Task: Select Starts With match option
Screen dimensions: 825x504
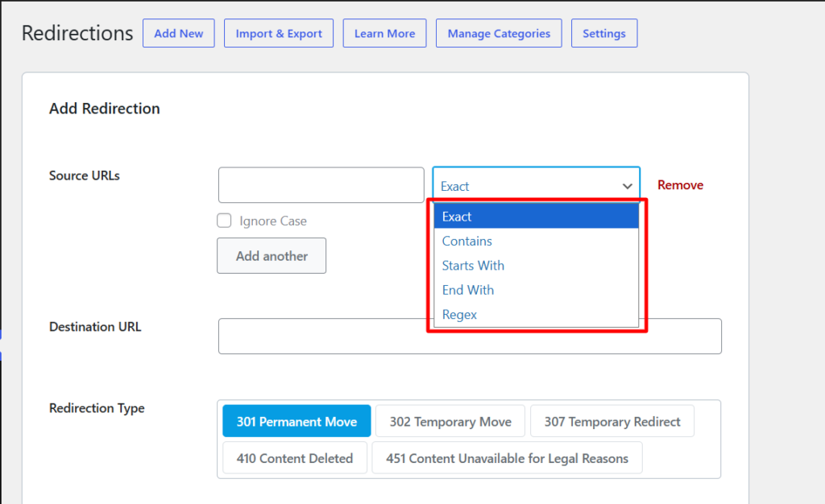Action: (x=536, y=266)
